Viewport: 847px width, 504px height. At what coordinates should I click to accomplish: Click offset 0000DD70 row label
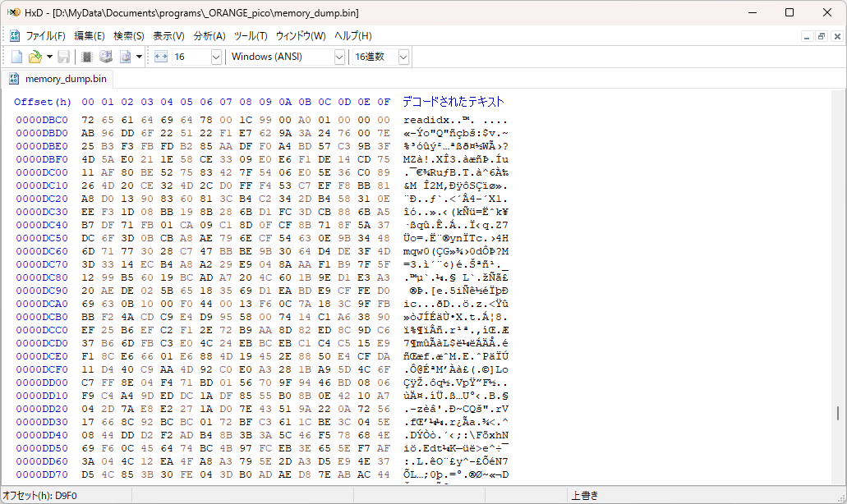42,474
